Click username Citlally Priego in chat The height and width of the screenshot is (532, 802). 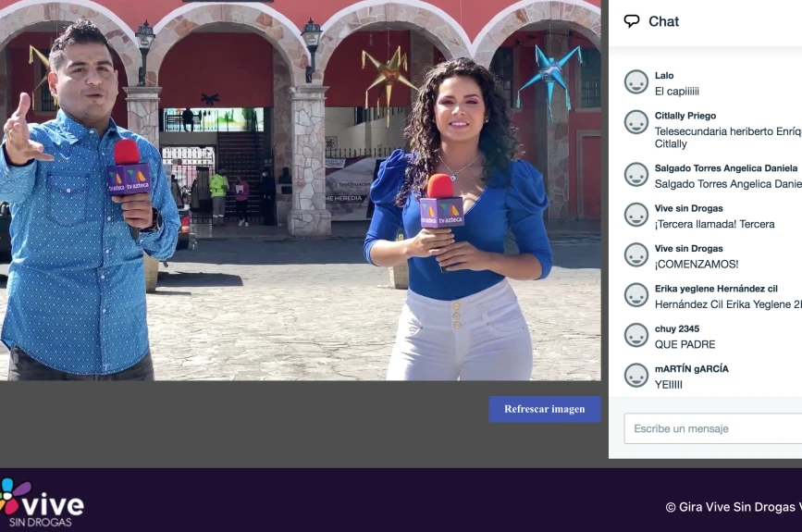(685, 116)
